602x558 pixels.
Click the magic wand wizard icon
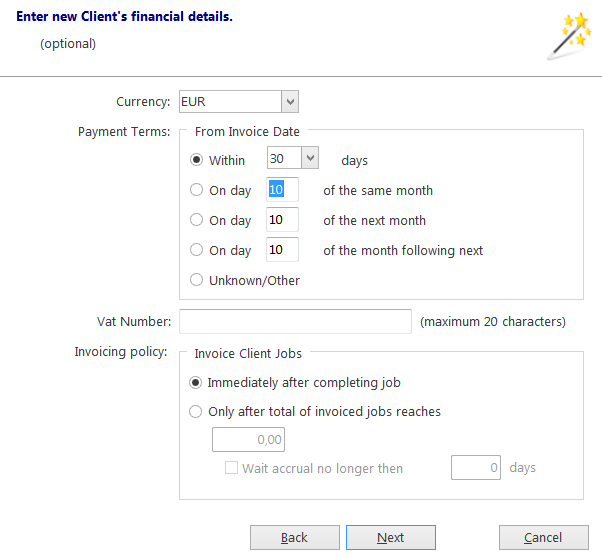click(x=569, y=36)
